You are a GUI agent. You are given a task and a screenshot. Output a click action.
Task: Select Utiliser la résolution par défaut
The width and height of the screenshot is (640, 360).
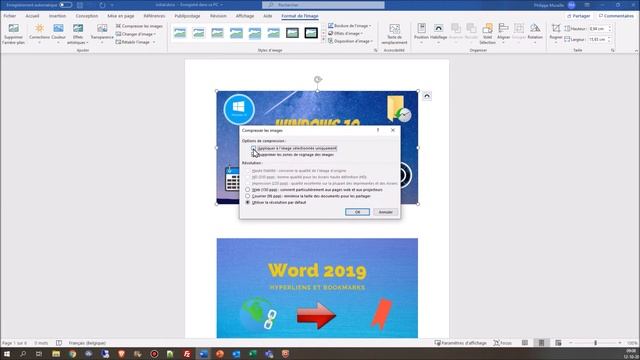[247, 202]
